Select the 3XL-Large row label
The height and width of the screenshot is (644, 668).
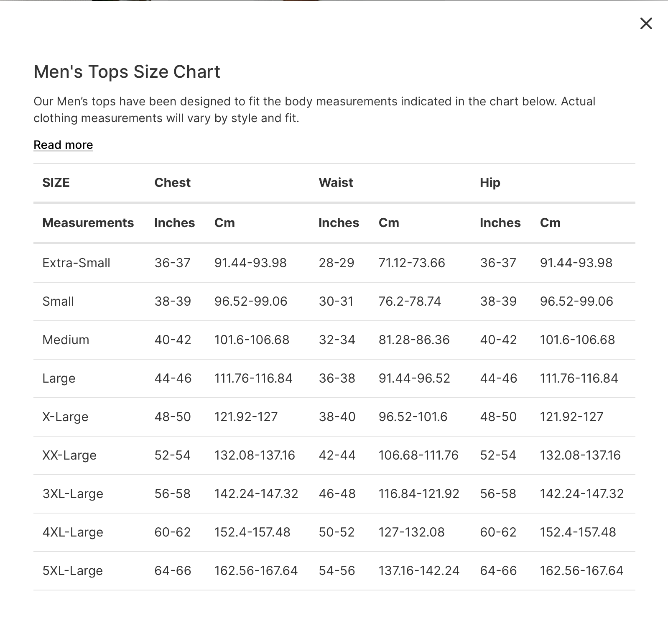[x=73, y=493]
